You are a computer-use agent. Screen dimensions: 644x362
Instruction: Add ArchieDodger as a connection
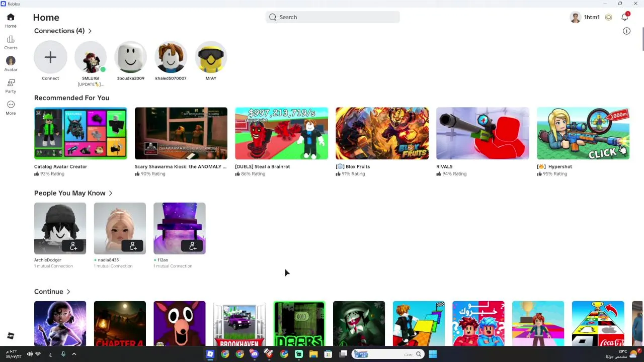click(73, 246)
